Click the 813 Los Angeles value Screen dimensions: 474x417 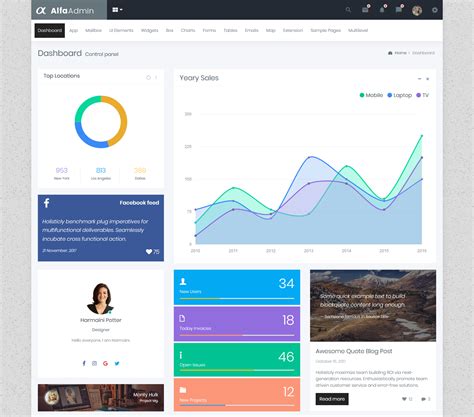pyautogui.click(x=101, y=170)
